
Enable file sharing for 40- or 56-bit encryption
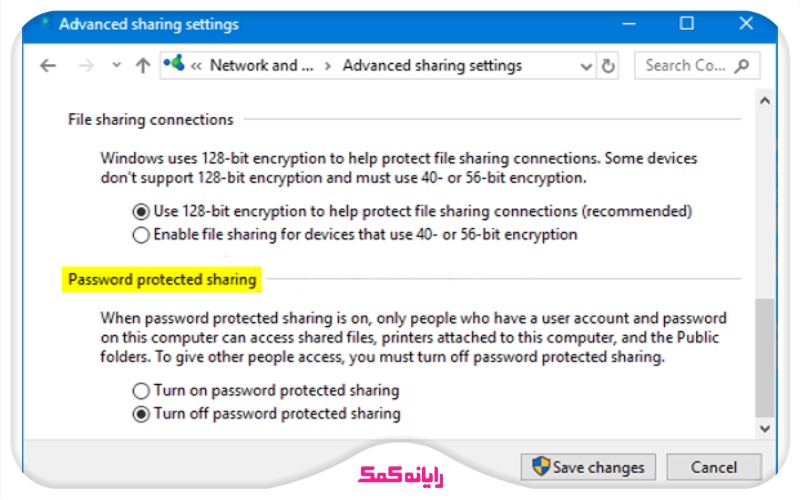tap(141, 235)
